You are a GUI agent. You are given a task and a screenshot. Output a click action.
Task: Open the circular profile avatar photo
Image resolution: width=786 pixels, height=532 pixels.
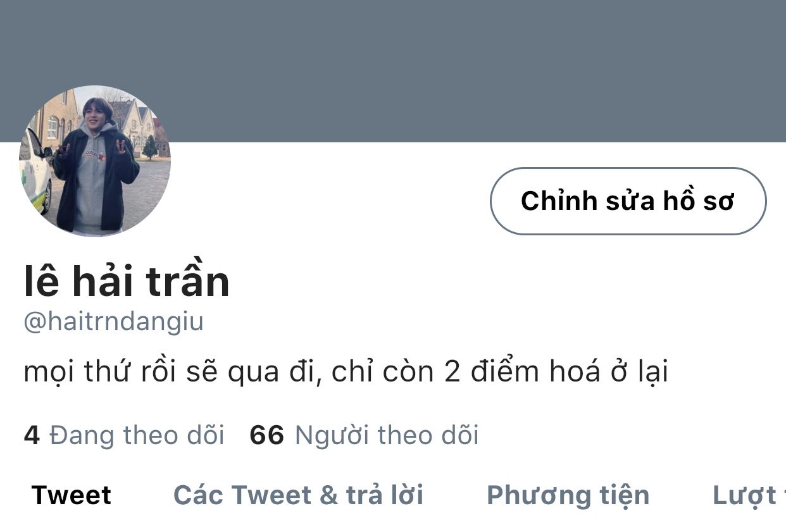coord(95,161)
